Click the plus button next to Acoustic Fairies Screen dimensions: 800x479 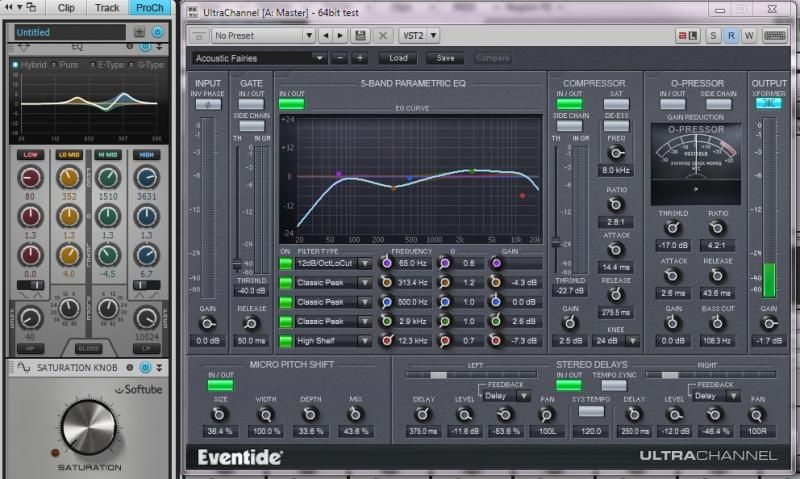359,58
